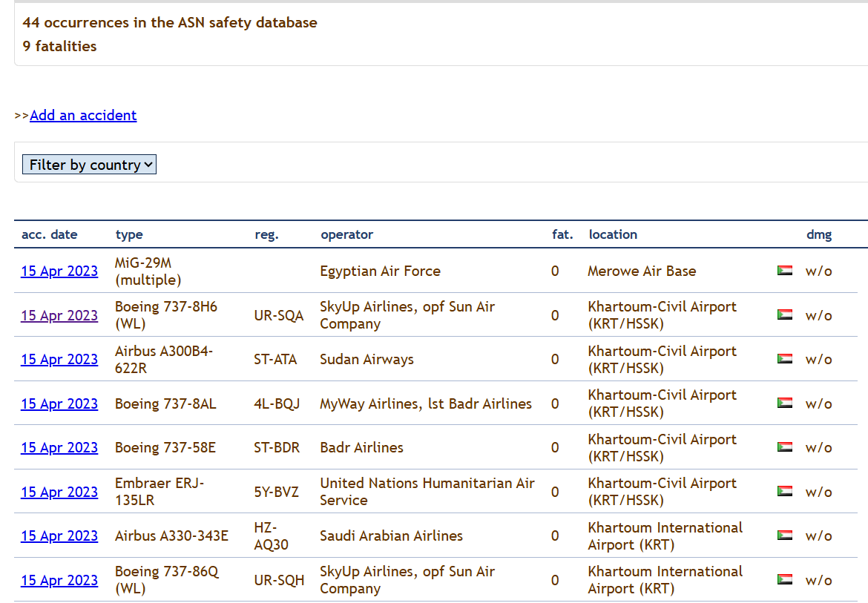
Task: Click the Sudan flag in MiG-29M row
Action: tap(784, 271)
